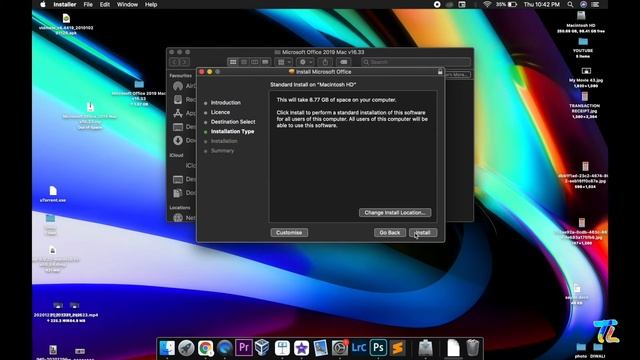Click the Wi-Fi status icon

click(x=487, y=4)
